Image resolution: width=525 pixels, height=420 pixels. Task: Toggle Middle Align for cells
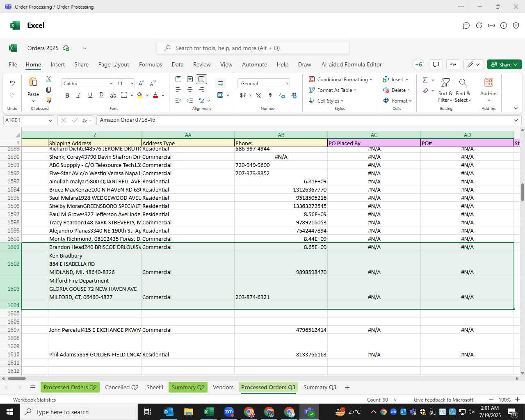(190, 79)
